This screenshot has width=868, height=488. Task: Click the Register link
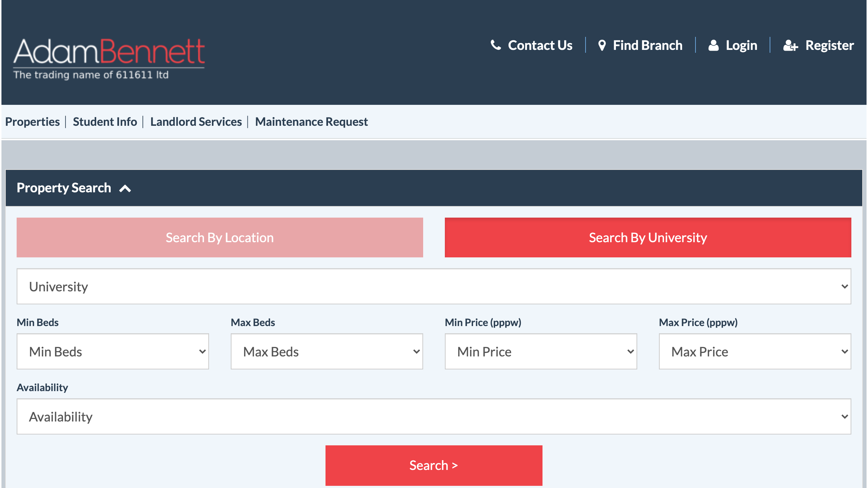[830, 46]
